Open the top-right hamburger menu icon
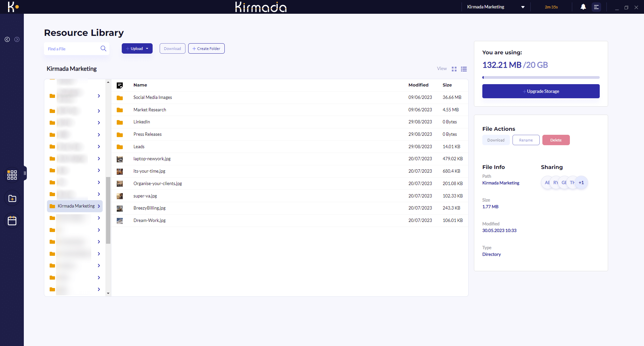The height and width of the screenshot is (346, 644). click(596, 7)
